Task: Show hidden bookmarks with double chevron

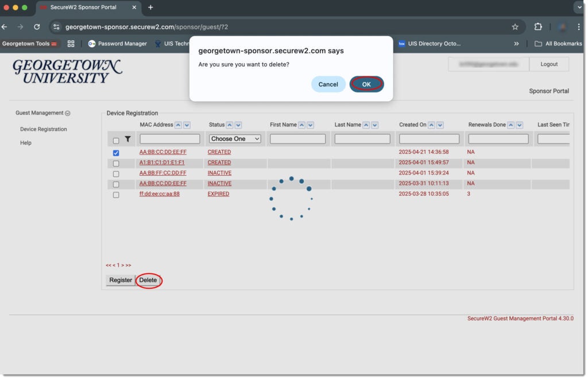Action: [x=516, y=44]
